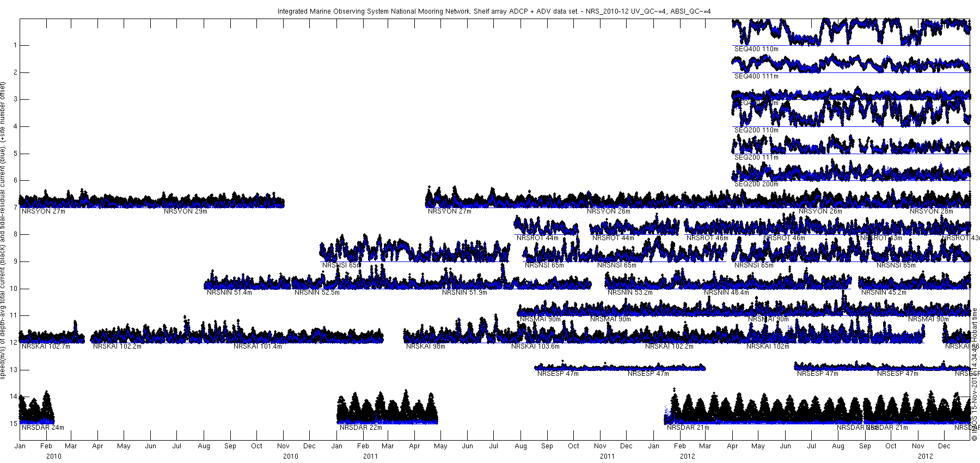The height and width of the screenshot is (463, 980).
Task: Click the NRSESP 47m label near Sep 2011
Action: click(558, 374)
